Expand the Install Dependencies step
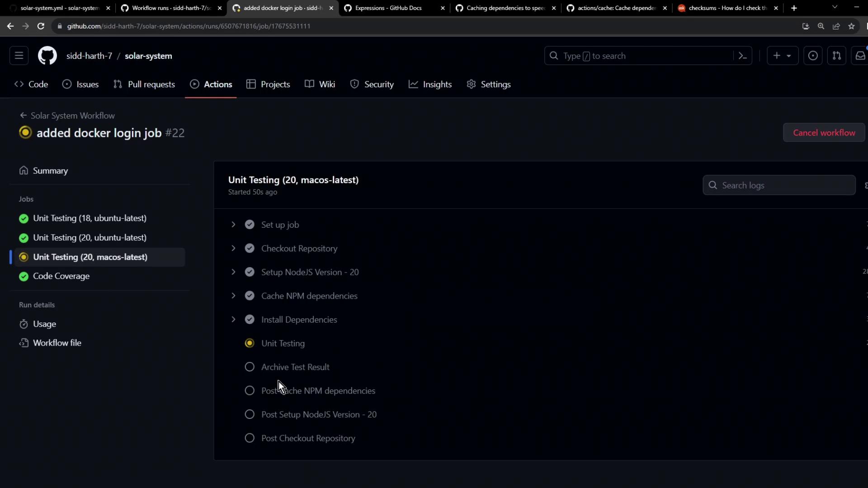Screen dimensions: 868x488 (x=233, y=319)
